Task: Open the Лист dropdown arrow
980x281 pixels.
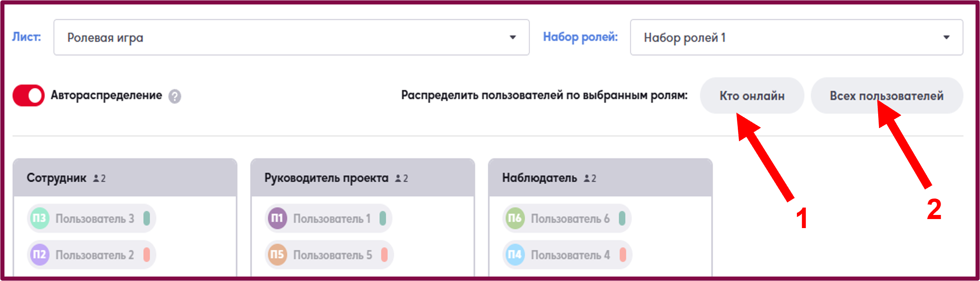Action: tap(512, 37)
